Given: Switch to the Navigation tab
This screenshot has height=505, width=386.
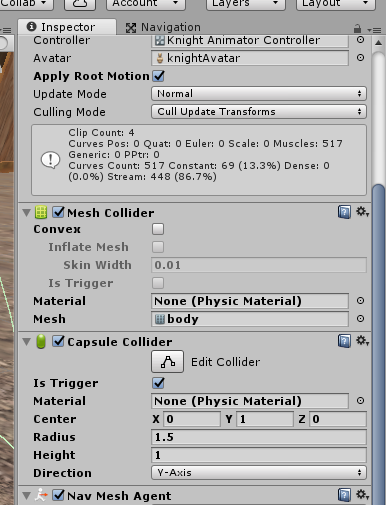Looking at the screenshot, I should (x=163, y=27).
